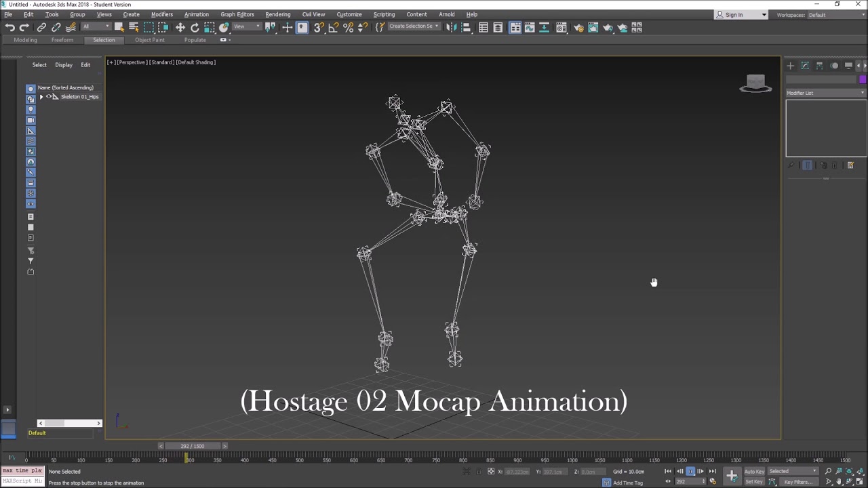Open the Rendering menu
Screen dimensions: 868x488
coord(277,14)
